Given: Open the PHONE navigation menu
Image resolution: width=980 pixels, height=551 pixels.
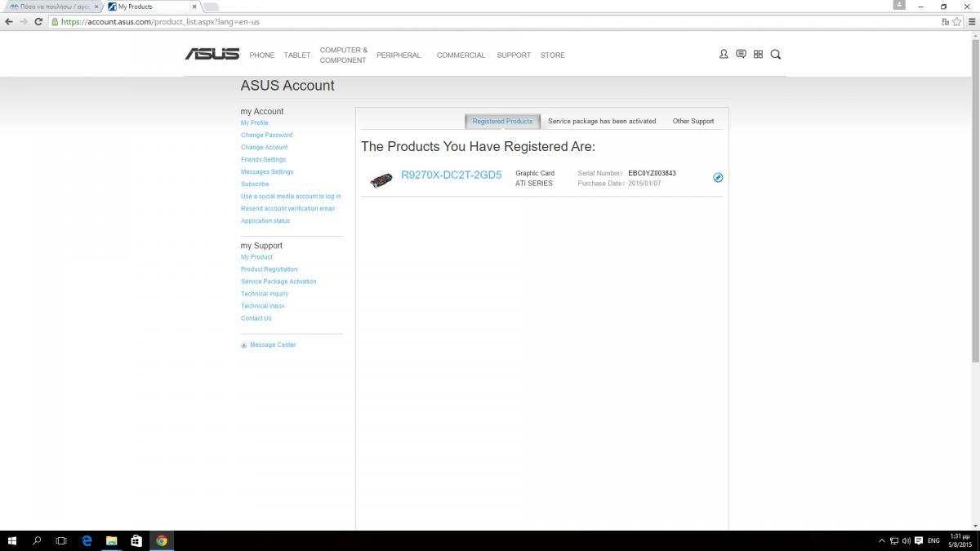Looking at the screenshot, I should click(262, 56).
